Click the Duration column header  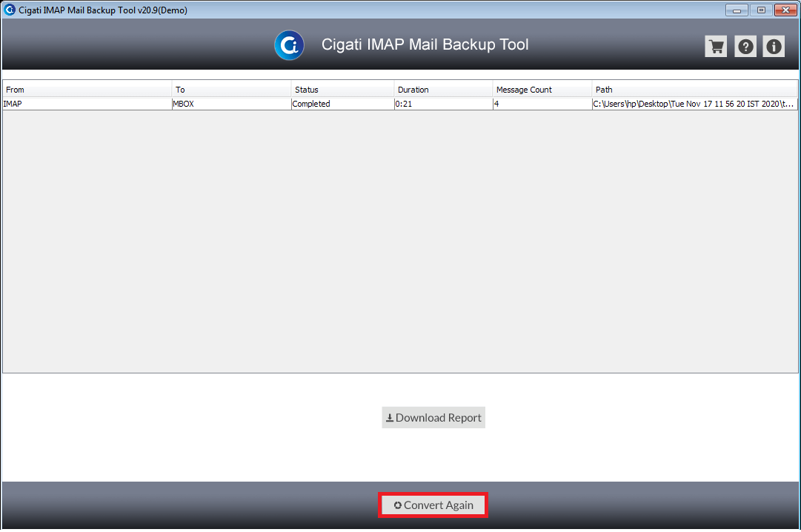(443, 90)
